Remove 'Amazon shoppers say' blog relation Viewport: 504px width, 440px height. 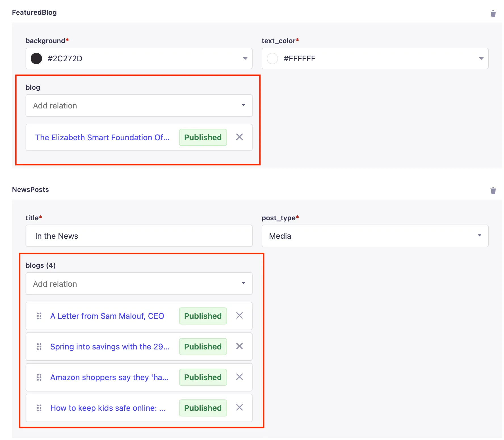pos(239,377)
